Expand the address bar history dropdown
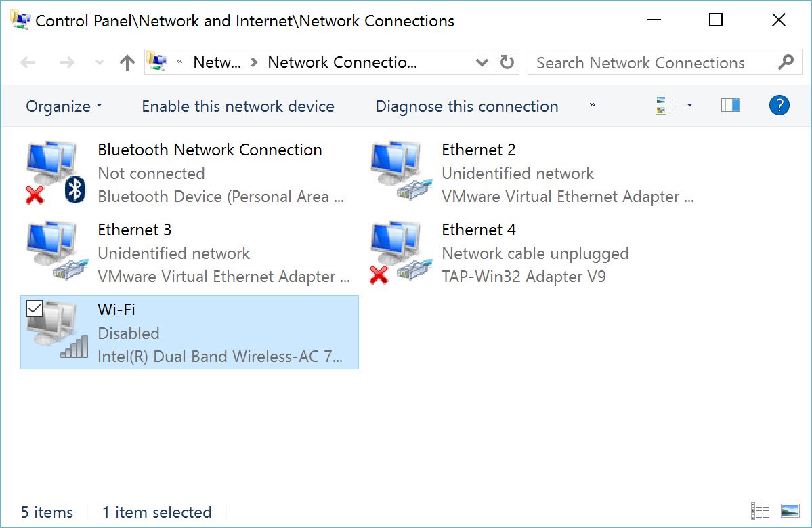 [482, 63]
